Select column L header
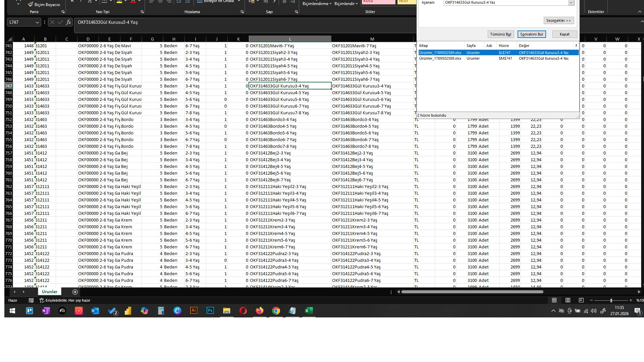Viewport: 644px width, 362px height. (290, 39)
